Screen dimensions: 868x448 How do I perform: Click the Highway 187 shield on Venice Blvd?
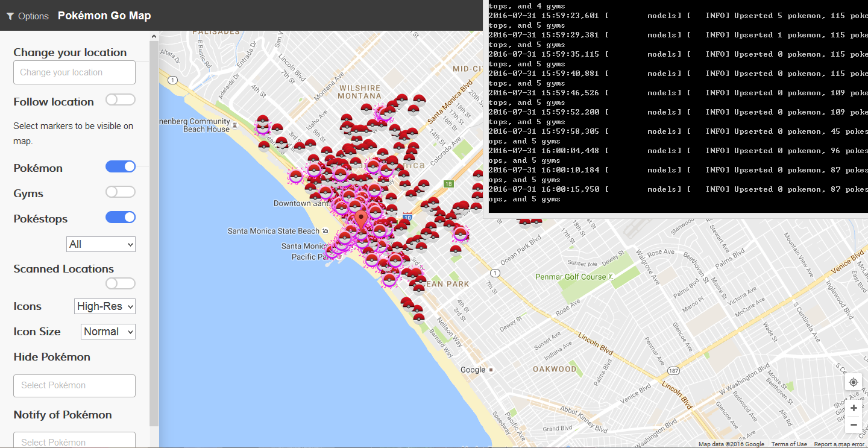(674, 370)
